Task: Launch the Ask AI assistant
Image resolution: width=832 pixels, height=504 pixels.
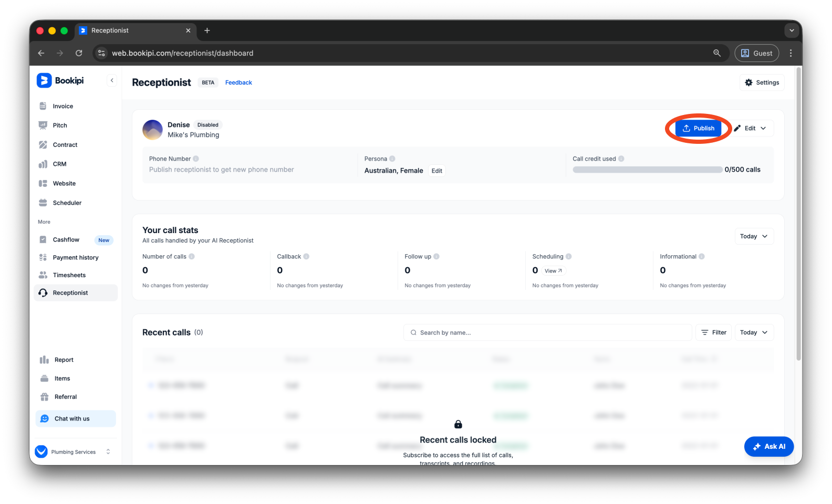Action: [769, 447]
